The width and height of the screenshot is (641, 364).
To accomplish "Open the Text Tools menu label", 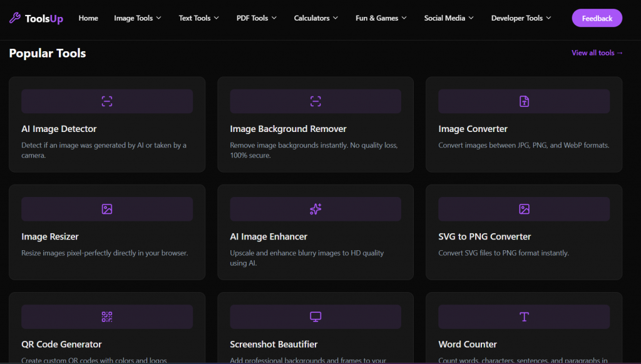I will pos(195,18).
